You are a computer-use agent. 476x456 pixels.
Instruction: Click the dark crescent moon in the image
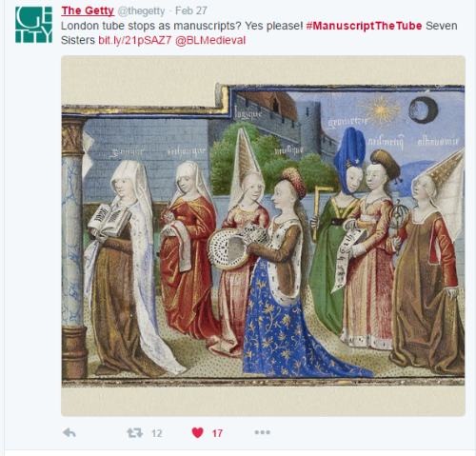[x=424, y=109]
